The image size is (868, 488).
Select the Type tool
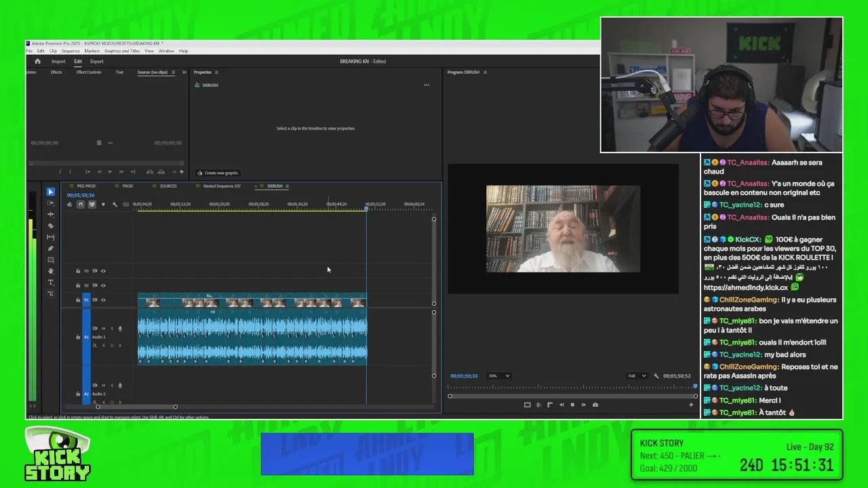[x=50, y=282]
